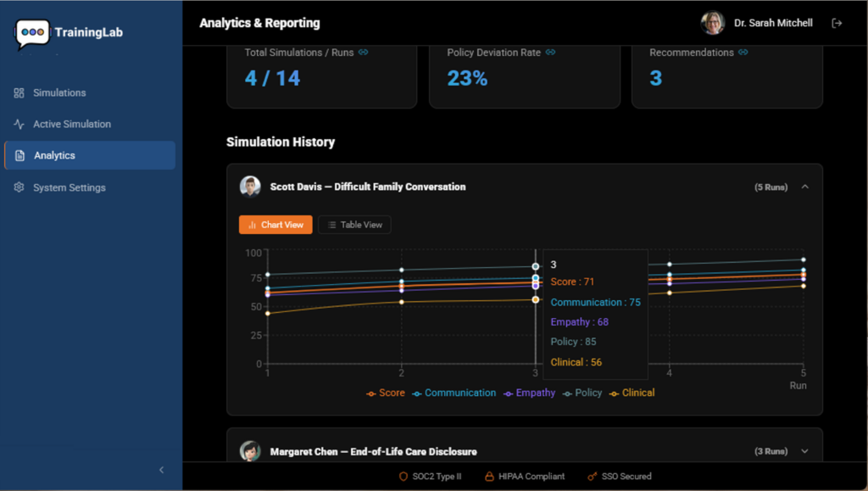Toggle the Empathy series in chart legend
Screen dimensions: 868x491
click(529, 393)
